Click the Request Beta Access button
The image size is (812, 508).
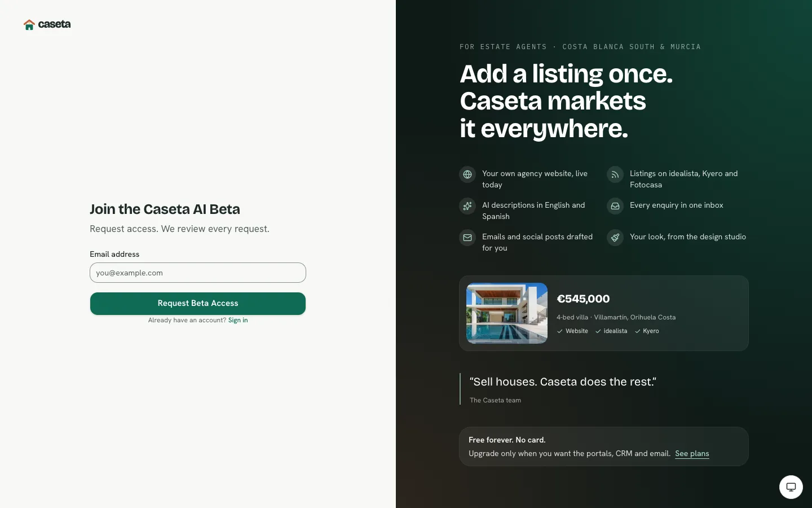pyautogui.click(x=198, y=304)
